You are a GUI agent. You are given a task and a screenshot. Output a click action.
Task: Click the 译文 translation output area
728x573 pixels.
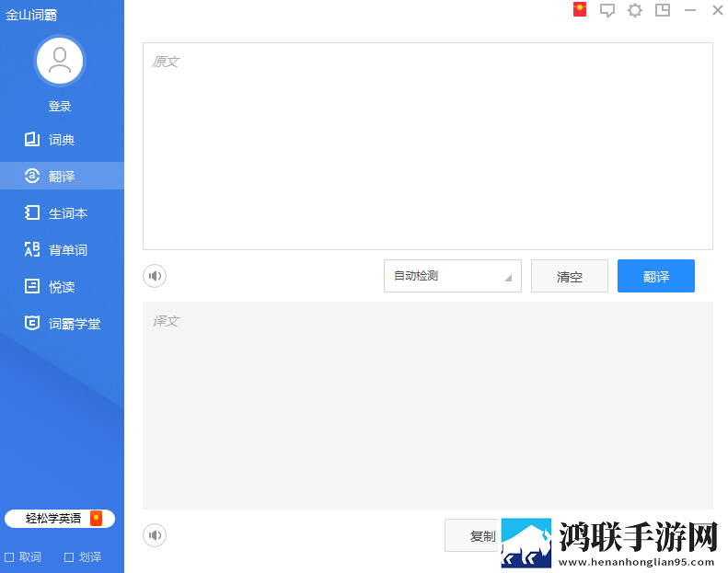428,406
